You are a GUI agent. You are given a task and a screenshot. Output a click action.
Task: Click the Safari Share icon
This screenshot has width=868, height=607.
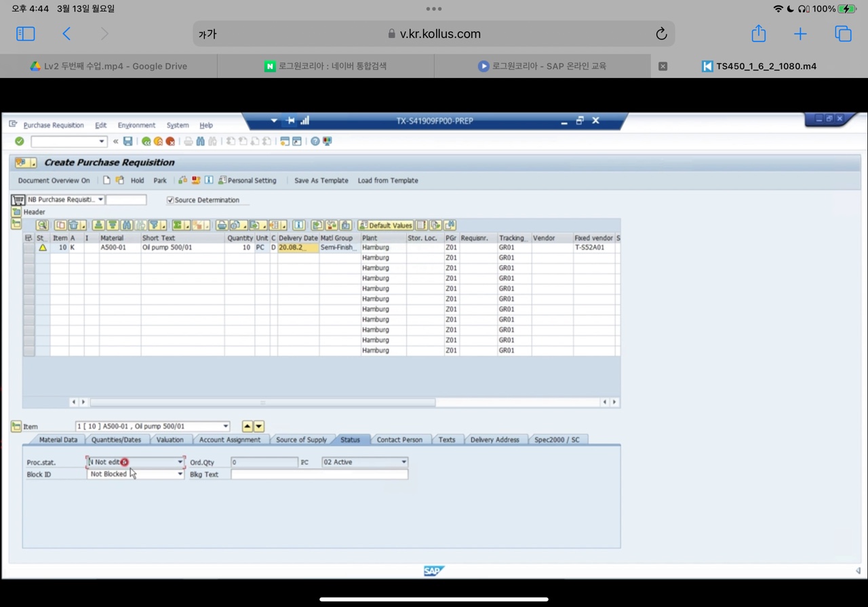(x=759, y=33)
